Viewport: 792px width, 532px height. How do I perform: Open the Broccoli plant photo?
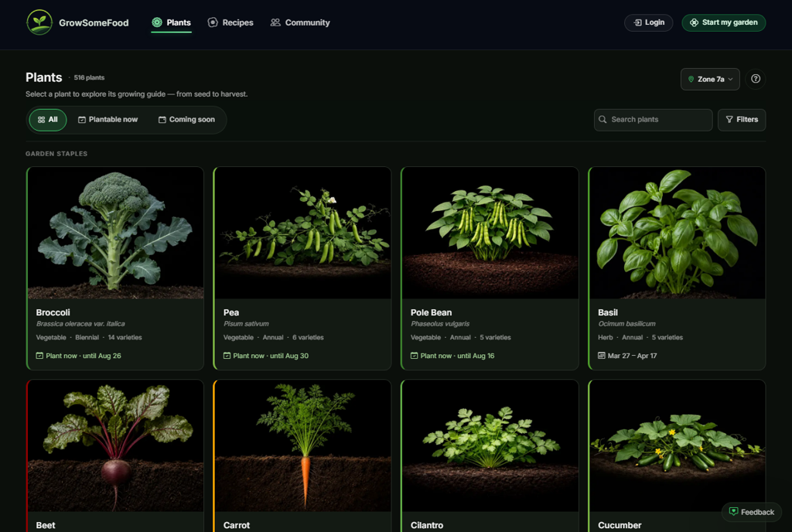(116, 233)
